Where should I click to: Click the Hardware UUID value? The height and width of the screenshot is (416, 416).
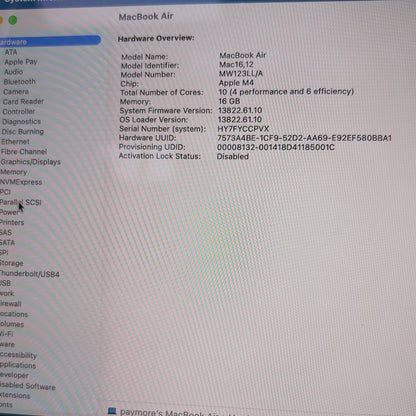pyautogui.click(x=304, y=138)
